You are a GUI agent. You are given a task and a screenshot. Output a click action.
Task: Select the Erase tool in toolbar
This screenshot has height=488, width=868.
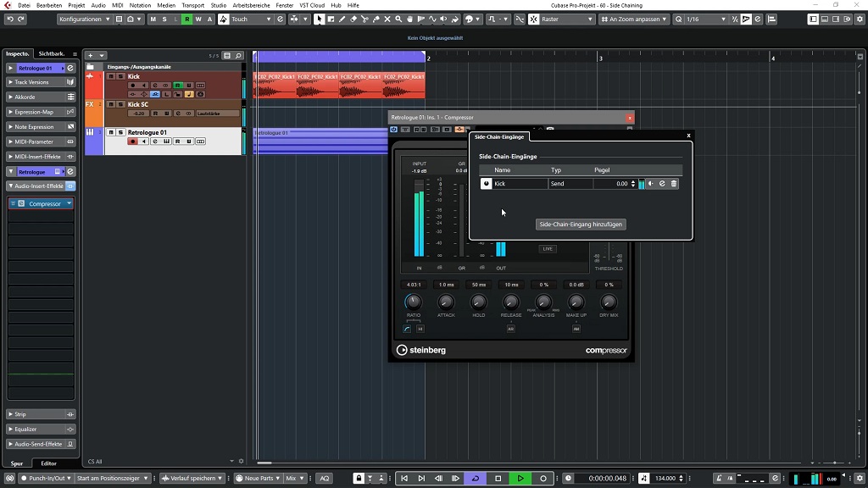tap(353, 19)
